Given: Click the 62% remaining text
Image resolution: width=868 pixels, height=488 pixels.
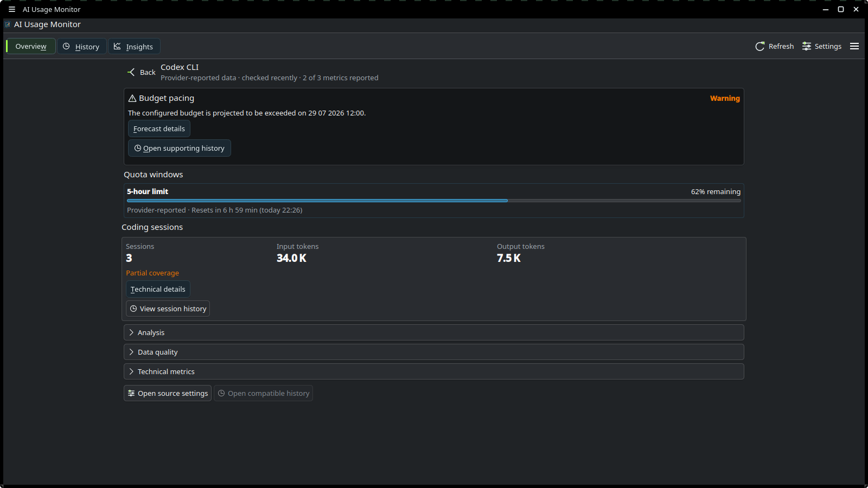Looking at the screenshot, I should click(716, 191).
